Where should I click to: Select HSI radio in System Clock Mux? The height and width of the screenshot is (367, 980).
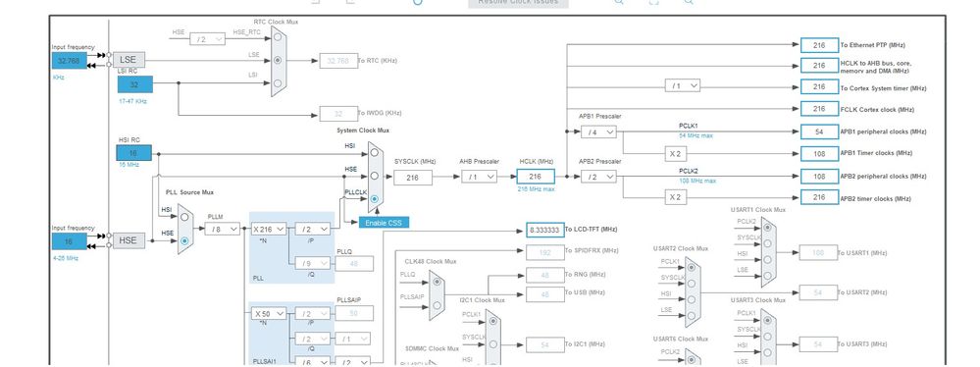click(x=375, y=154)
